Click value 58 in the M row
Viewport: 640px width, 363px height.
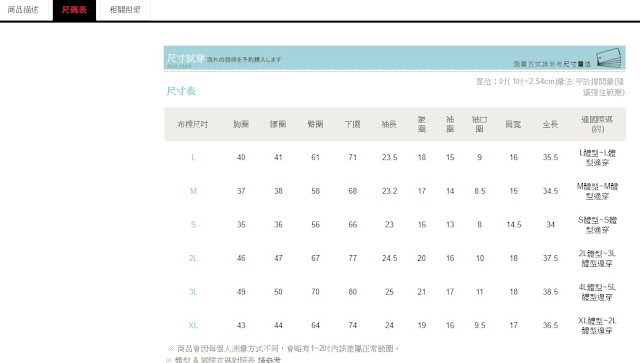pyautogui.click(x=315, y=191)
